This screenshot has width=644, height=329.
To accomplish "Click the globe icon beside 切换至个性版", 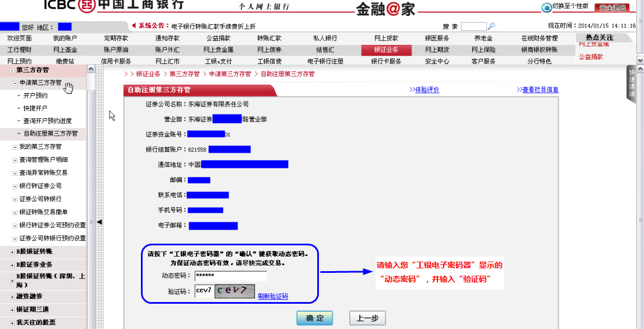I will pyautogui.click(x=546, y=7).
